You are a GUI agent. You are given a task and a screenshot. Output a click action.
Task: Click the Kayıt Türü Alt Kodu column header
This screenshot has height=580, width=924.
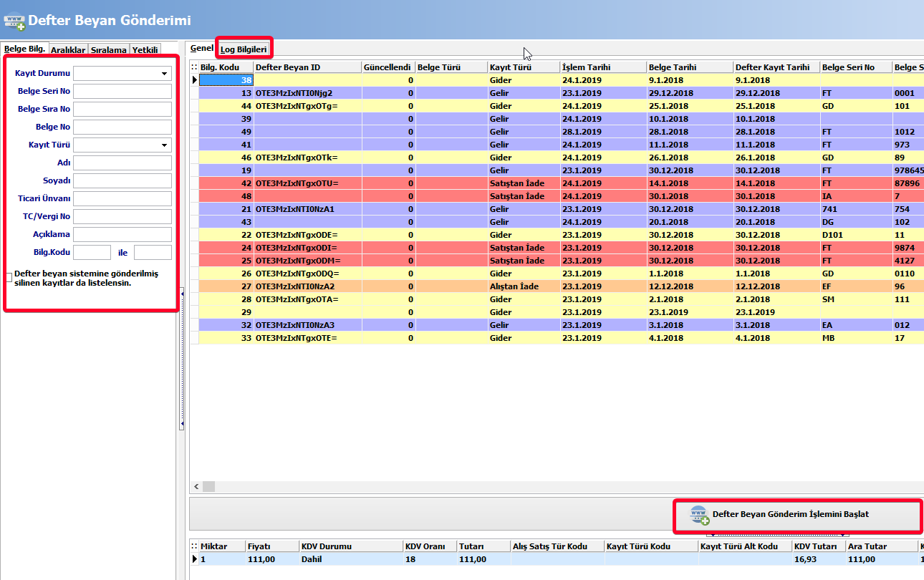pyautogui.click(x=745, y=546)
